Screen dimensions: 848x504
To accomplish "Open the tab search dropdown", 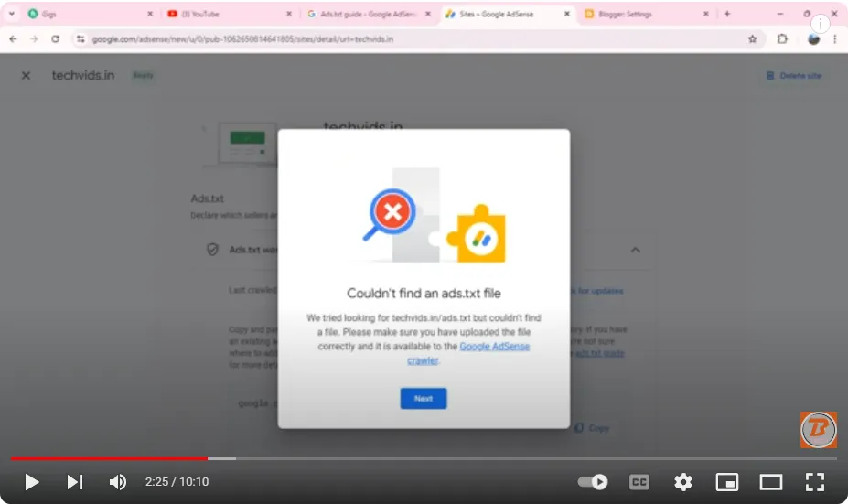I will click(11, 14).
